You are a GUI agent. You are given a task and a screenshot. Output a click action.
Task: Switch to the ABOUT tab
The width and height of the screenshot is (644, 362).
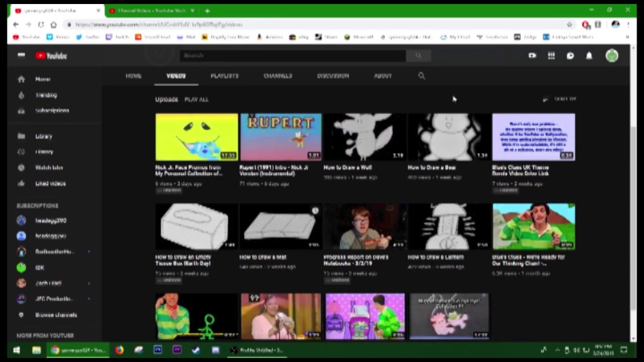click(382, 76)
